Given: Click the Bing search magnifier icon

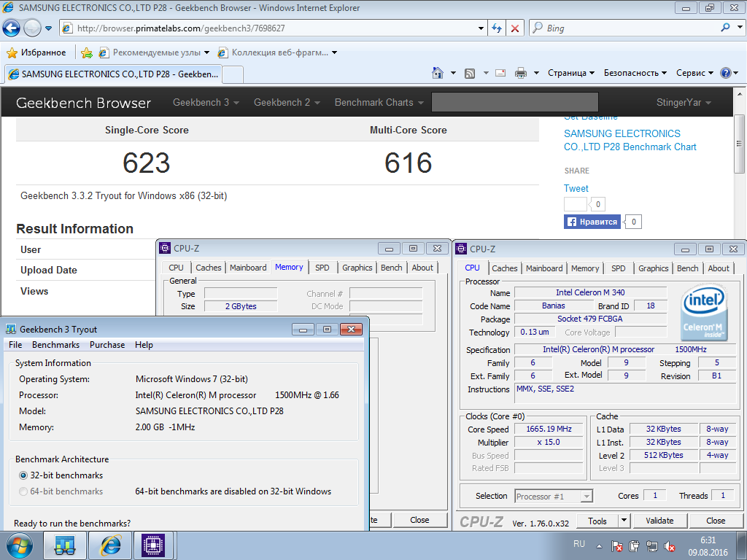Looking at the screenshot, I should point(726,28).
